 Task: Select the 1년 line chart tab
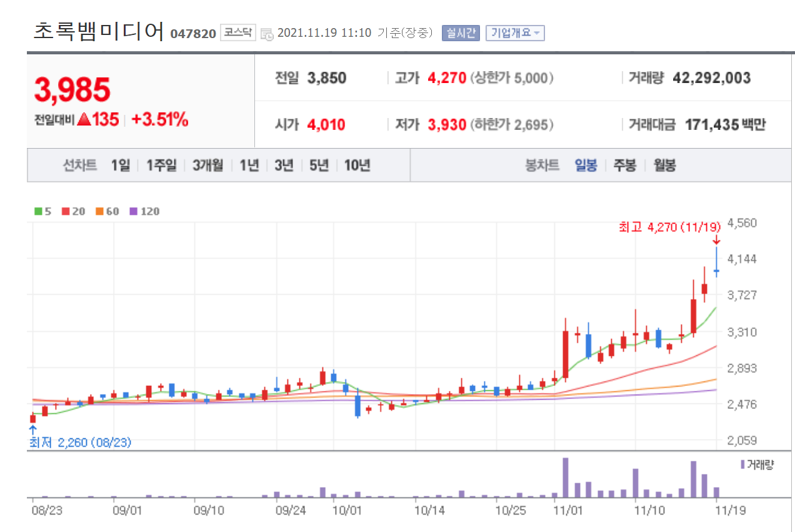249,165
